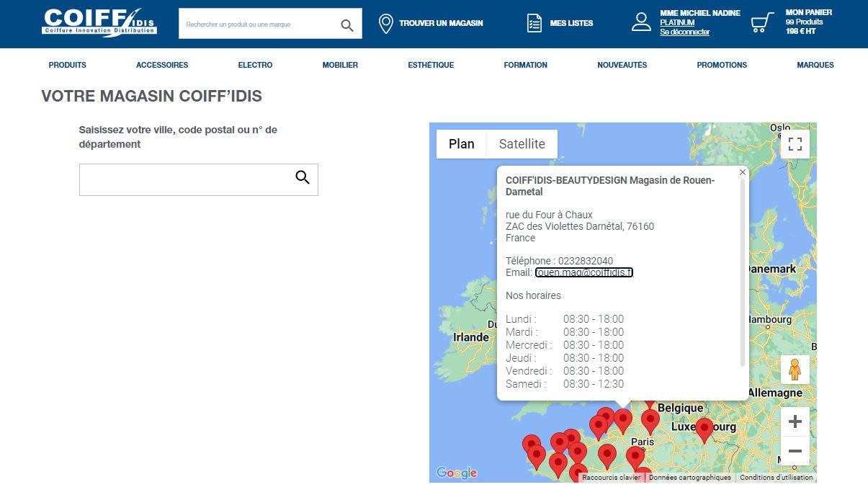Click Raccourcis clavier on the map
868x500 pixels.
click(612, 478)
